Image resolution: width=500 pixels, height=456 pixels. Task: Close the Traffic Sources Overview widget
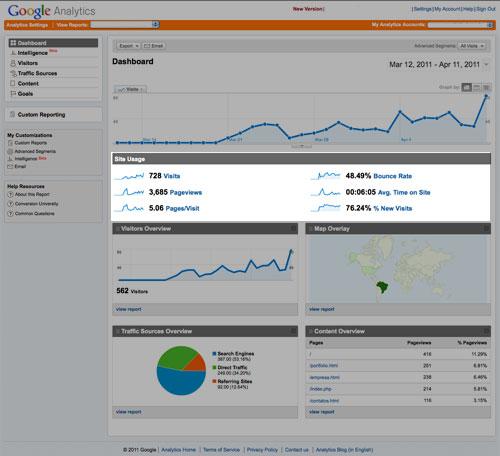click(x=293, y=331)
